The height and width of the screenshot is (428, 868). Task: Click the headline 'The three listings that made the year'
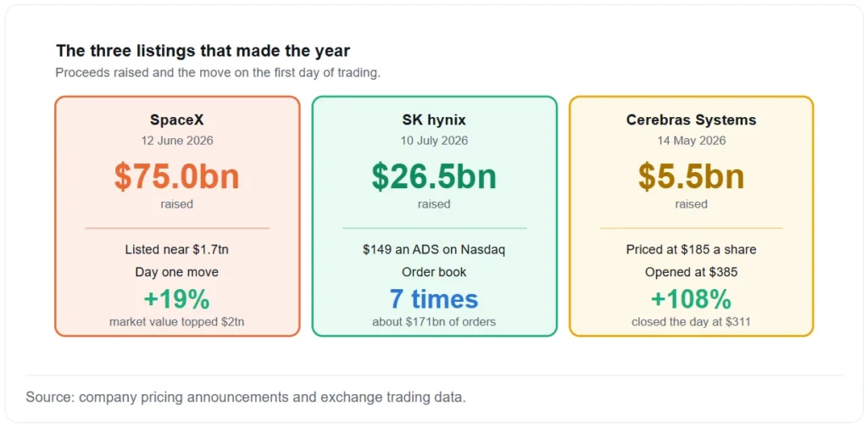tap(203, 51)
